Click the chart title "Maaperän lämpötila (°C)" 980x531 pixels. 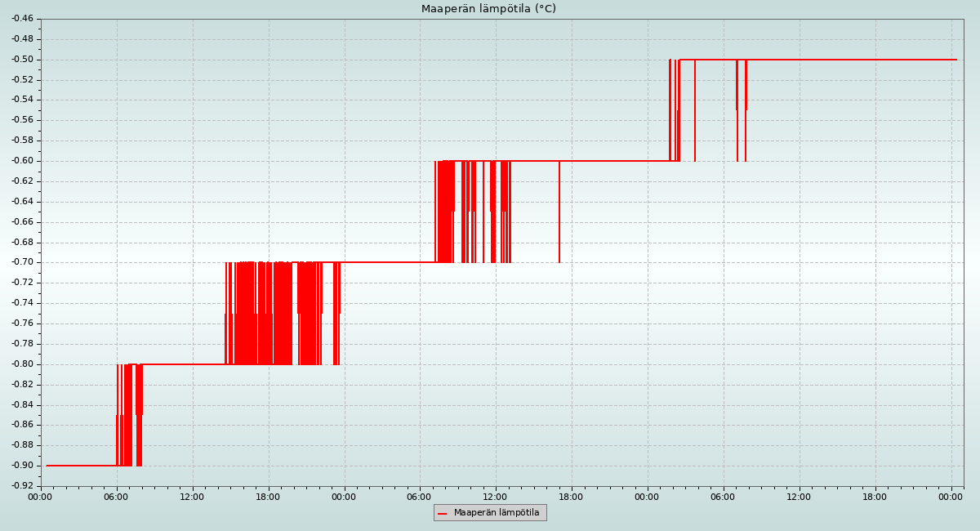[488, 9]
